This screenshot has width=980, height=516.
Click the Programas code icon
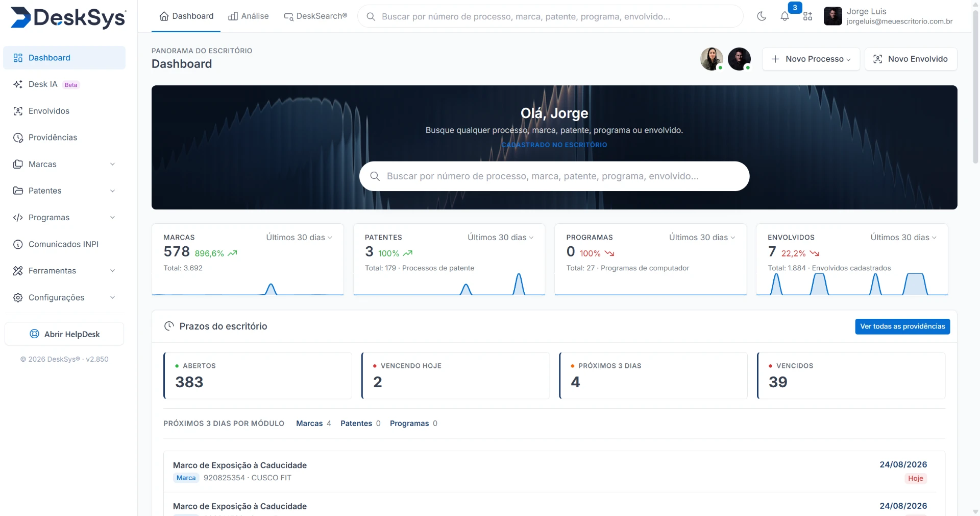18,218
